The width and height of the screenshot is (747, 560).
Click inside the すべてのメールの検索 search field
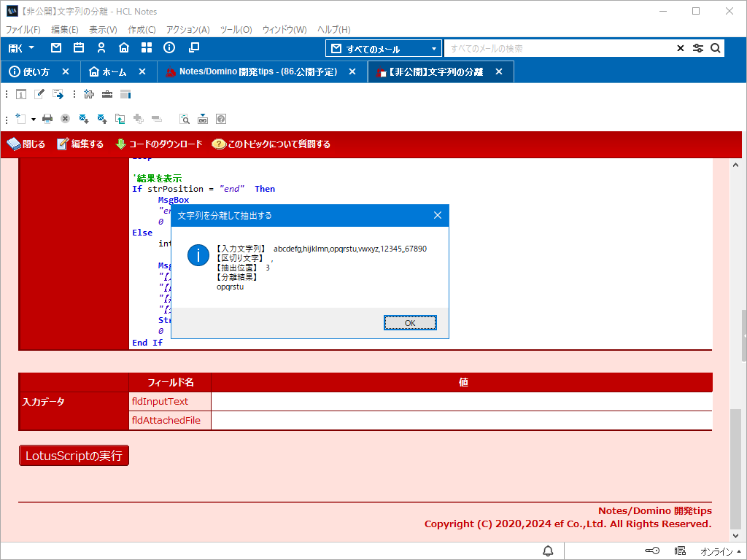(x=558, y=48)
